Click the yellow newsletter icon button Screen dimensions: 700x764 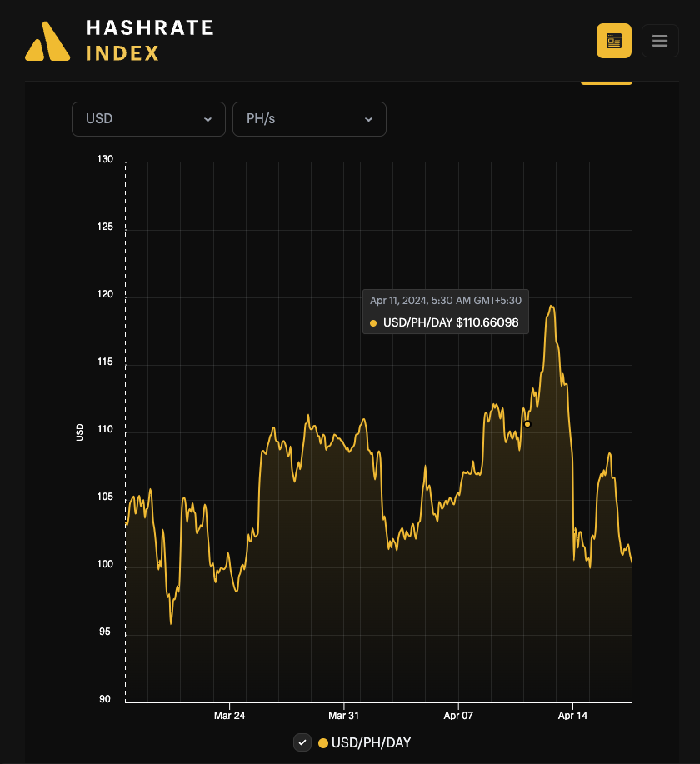(x=613, y=41)
